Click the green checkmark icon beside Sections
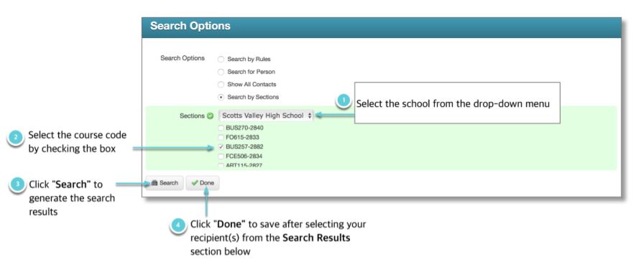644x267 pixels. click(211, 116)
